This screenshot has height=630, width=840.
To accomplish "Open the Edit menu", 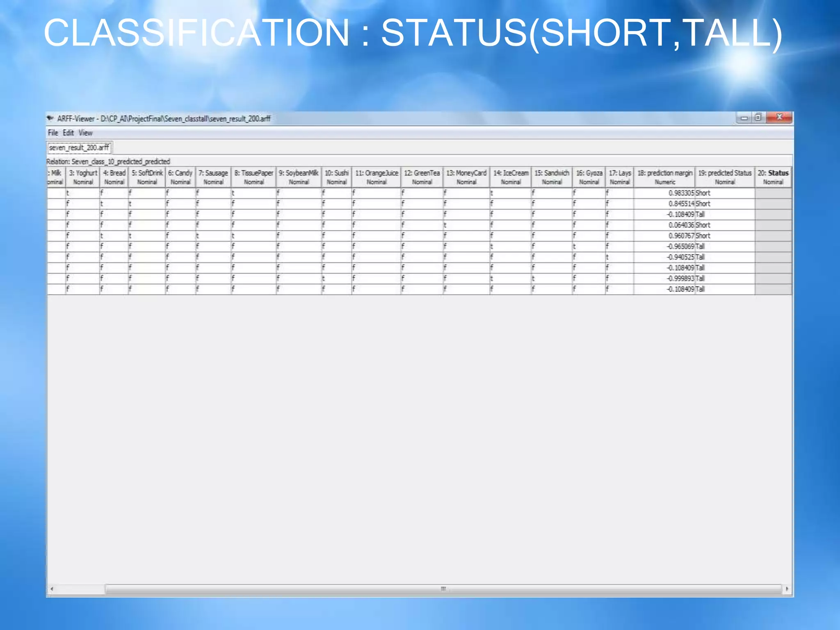I will pos(68,133).
